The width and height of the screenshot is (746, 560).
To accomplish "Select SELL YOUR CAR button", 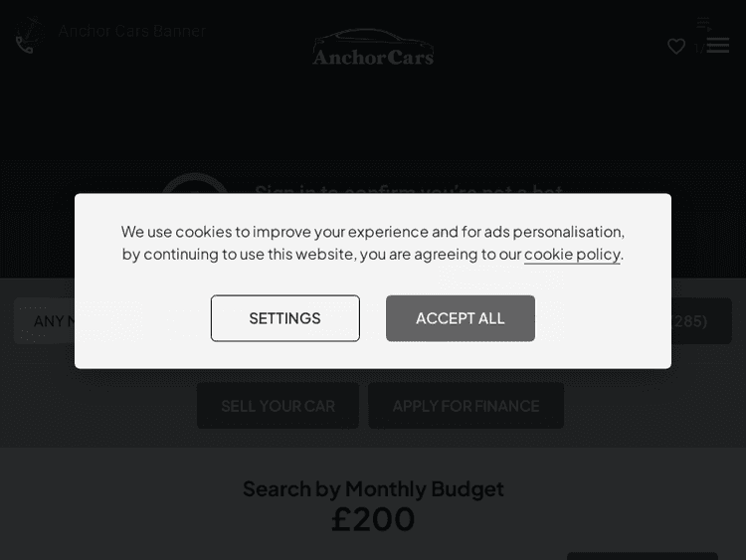I will coord(278,406).
